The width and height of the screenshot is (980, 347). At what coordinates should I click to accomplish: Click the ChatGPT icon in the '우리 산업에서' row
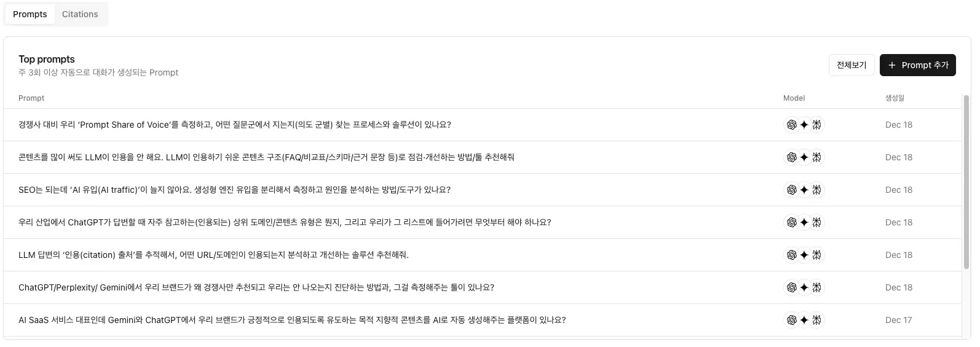[791, 222]
